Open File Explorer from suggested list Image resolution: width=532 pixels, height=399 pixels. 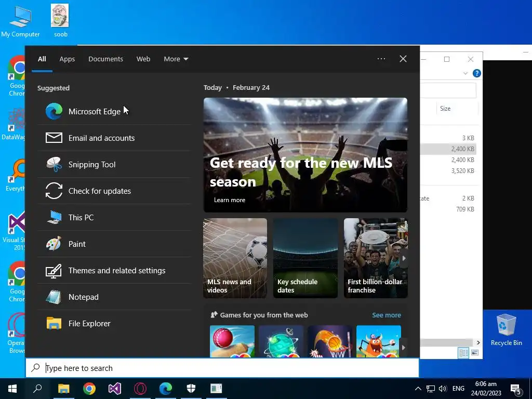click(114, 323)
